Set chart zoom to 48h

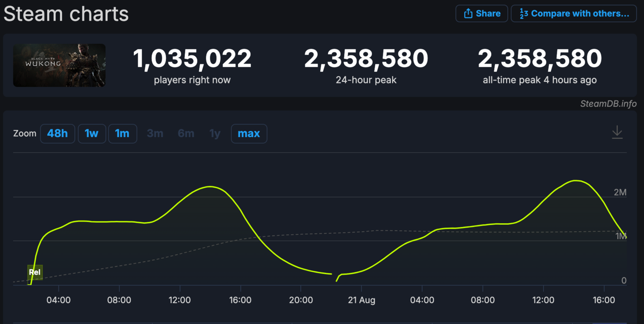[x=58, y=134]
